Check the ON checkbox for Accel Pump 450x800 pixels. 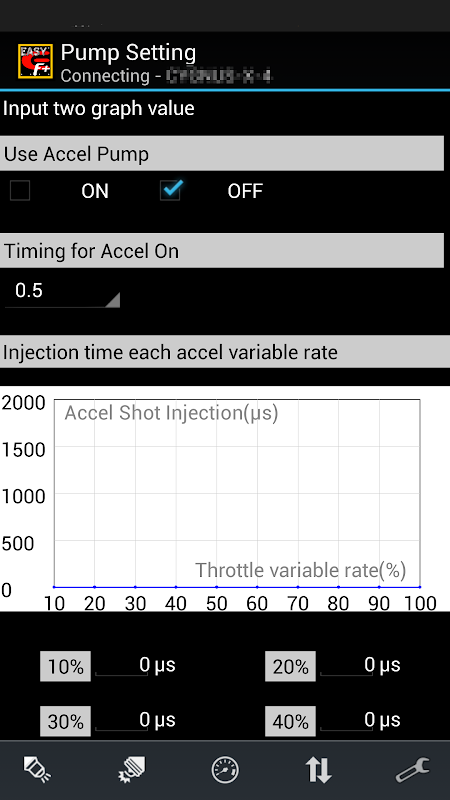pos(20,191)
